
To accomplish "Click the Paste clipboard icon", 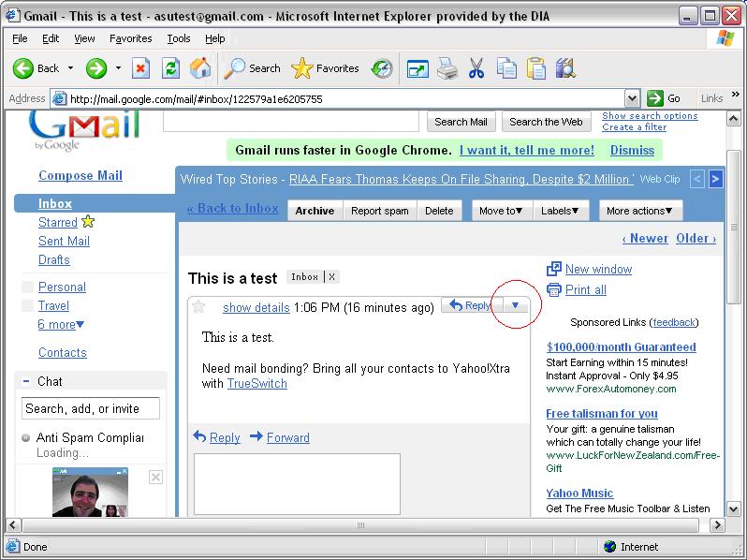I will 536,68.
